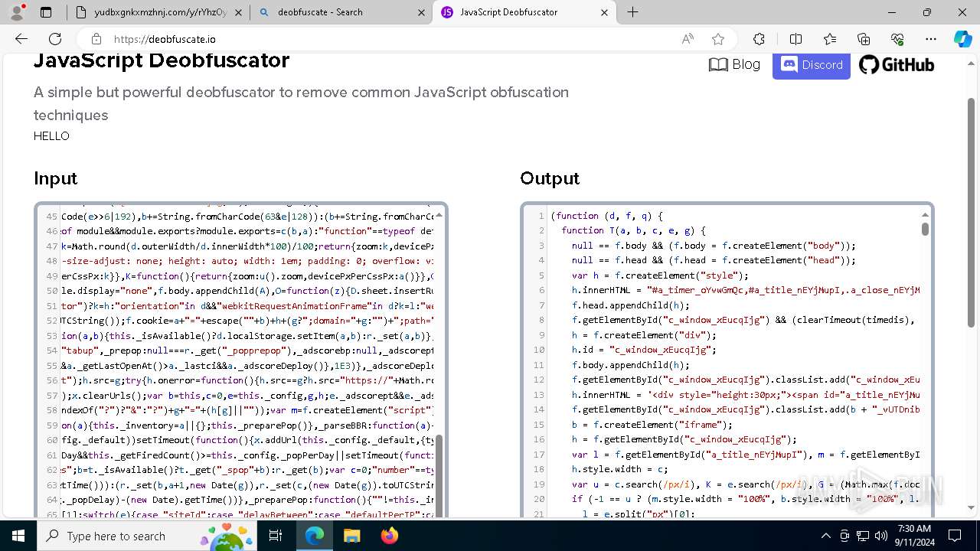This screenshot has height=551, width=980.
Task: Open Settings and more menu
Action: 931,39
